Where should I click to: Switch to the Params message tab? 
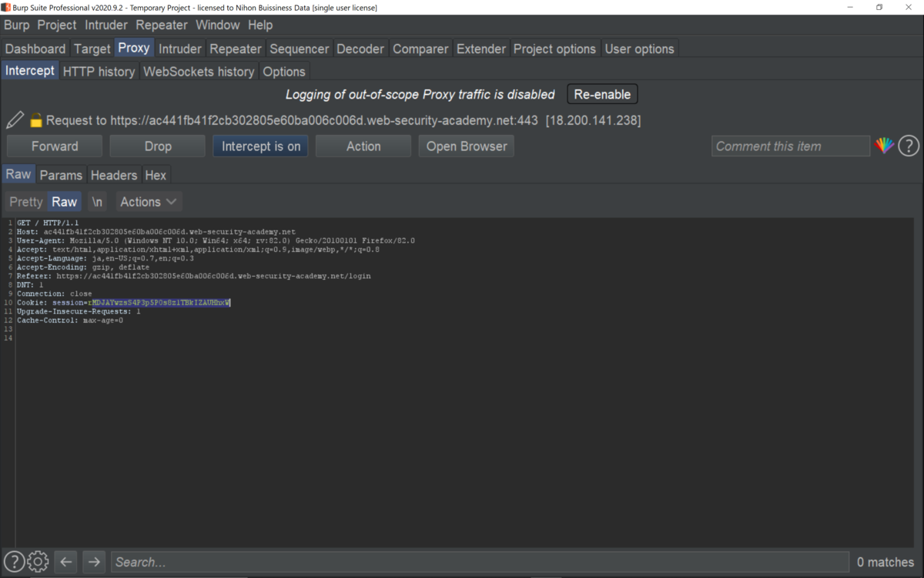pyautogui.click(x=61, y=175)
